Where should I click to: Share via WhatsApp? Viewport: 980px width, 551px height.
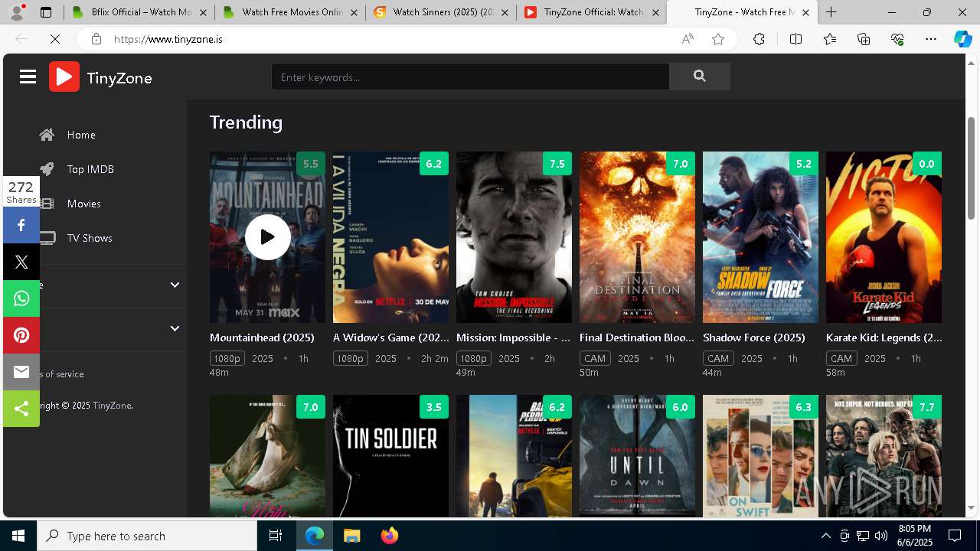point(21,298)
